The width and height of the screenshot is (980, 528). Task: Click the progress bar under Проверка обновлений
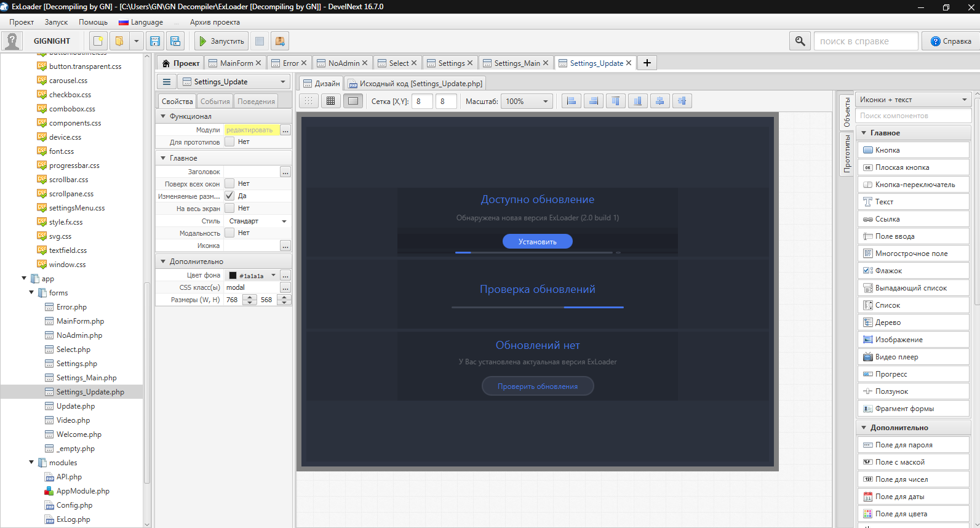[538, 307]
